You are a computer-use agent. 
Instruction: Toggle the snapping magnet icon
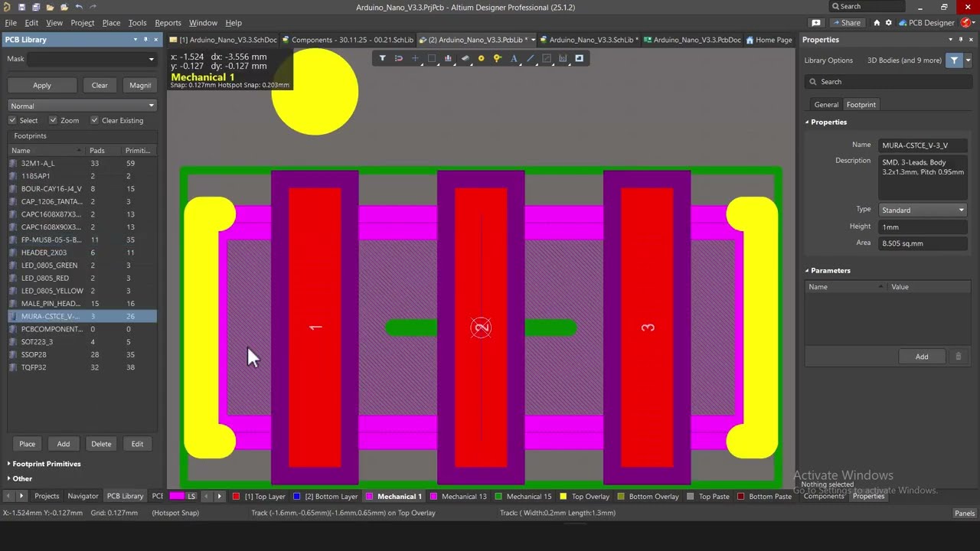[x=399, y=58]
